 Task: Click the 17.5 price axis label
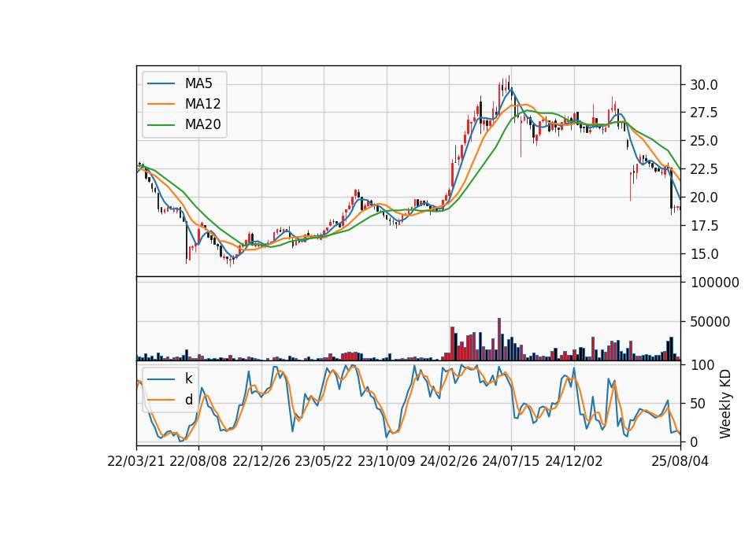click(704, 226)
